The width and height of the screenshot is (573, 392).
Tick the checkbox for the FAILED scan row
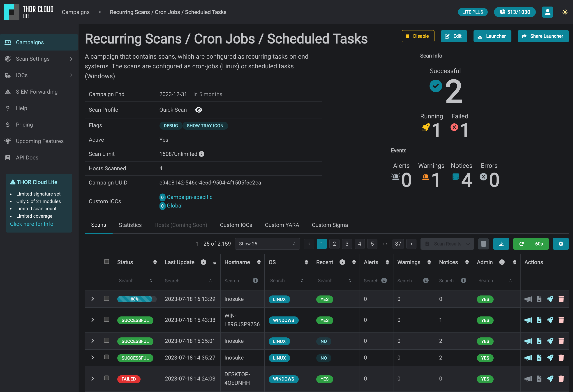coord(106,378)
